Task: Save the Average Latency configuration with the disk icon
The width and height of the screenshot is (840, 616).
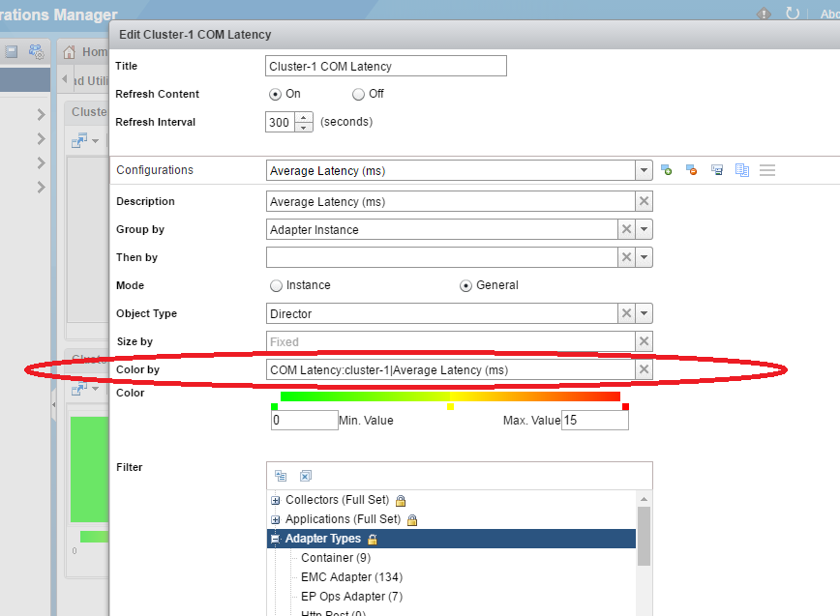Action: (x=716, y=169)
